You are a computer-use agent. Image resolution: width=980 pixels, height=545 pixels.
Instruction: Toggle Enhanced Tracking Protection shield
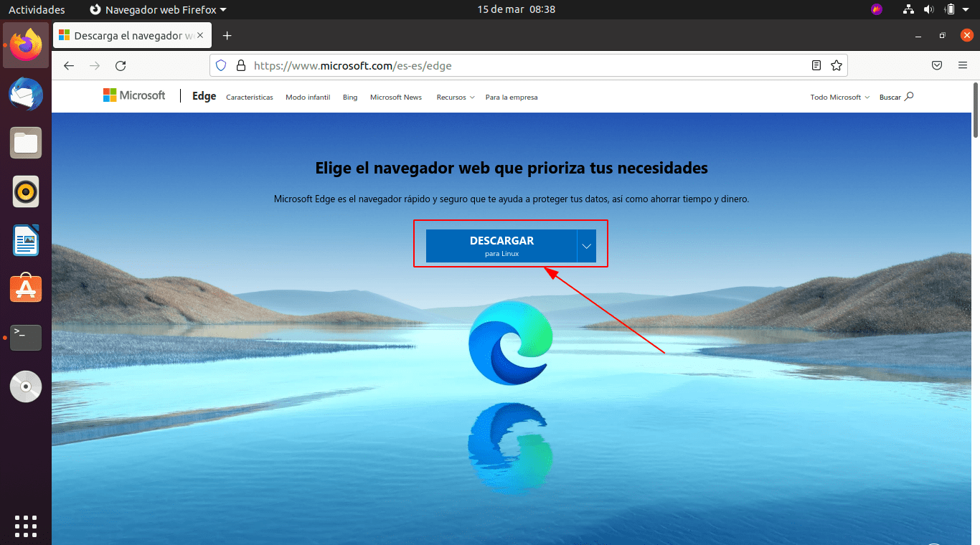(x=220, y=65)
